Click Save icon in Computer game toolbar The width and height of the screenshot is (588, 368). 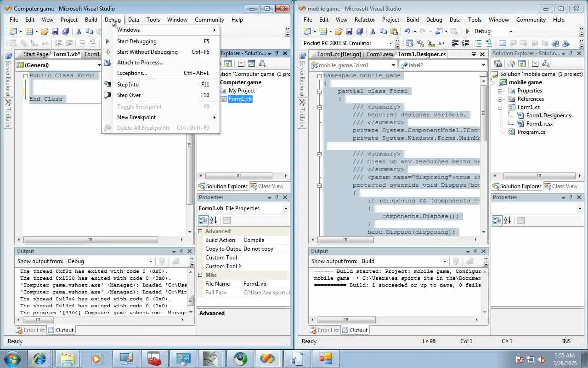(55, 31)
